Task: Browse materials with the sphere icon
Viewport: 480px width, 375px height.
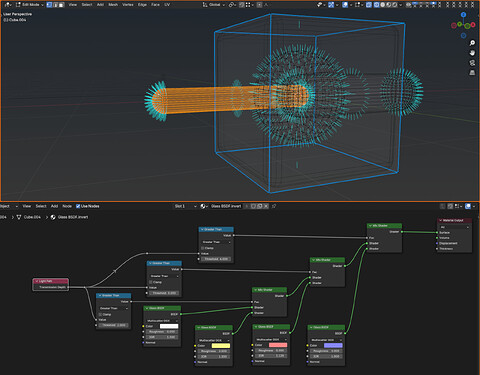Action: pyautogui.click(x=204, y=206)
